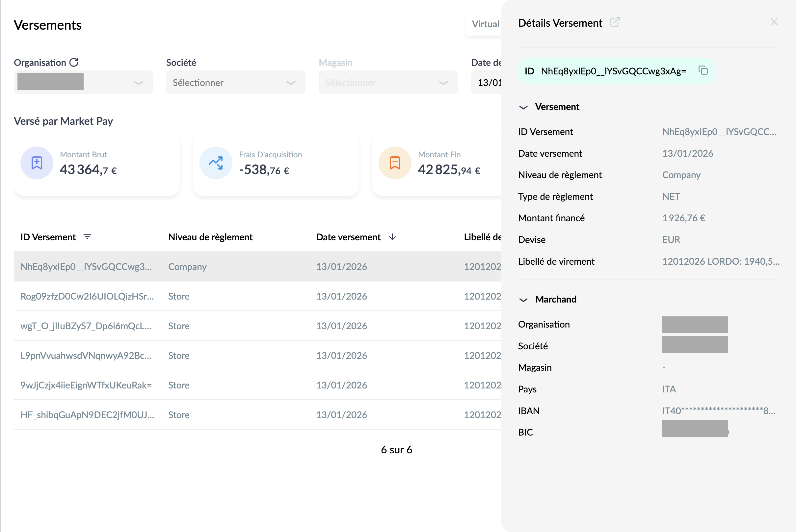The width and height of the screenshot is (796, 532).
Task: Open the Magasin dropdown
Action: point(388,82)
